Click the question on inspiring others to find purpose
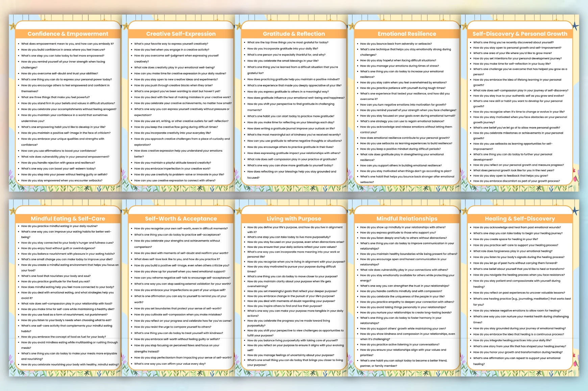Image resolution: width=588 pixels, height=391 pixels. (285, 306)
